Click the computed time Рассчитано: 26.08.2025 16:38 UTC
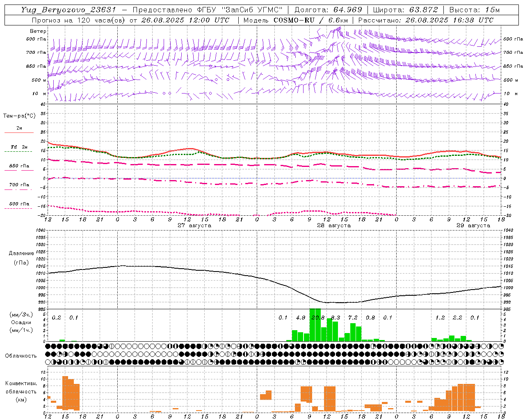The height and width of the screenshot is (420, 525). (x=426, y=20)
